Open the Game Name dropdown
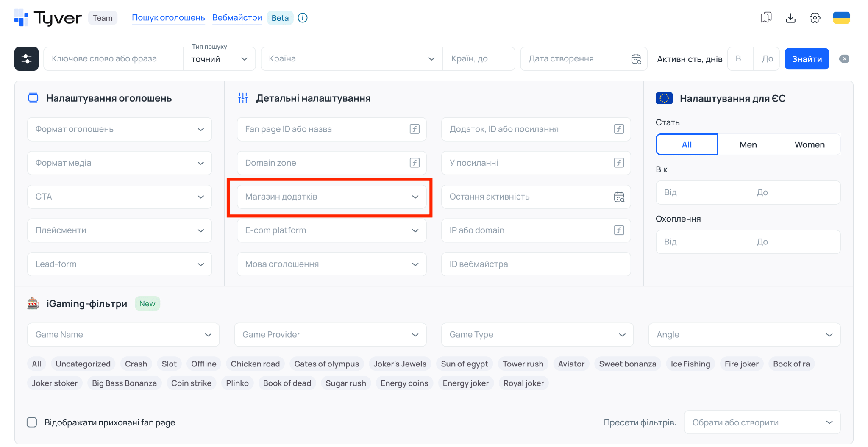 pos(123,335)
